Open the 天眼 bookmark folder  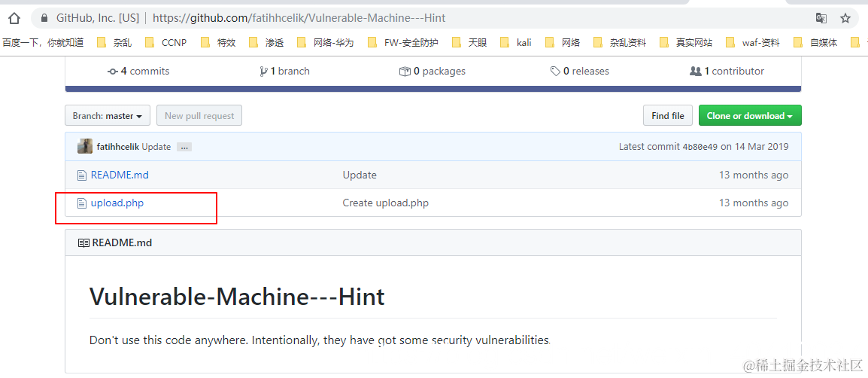(470, 43)
